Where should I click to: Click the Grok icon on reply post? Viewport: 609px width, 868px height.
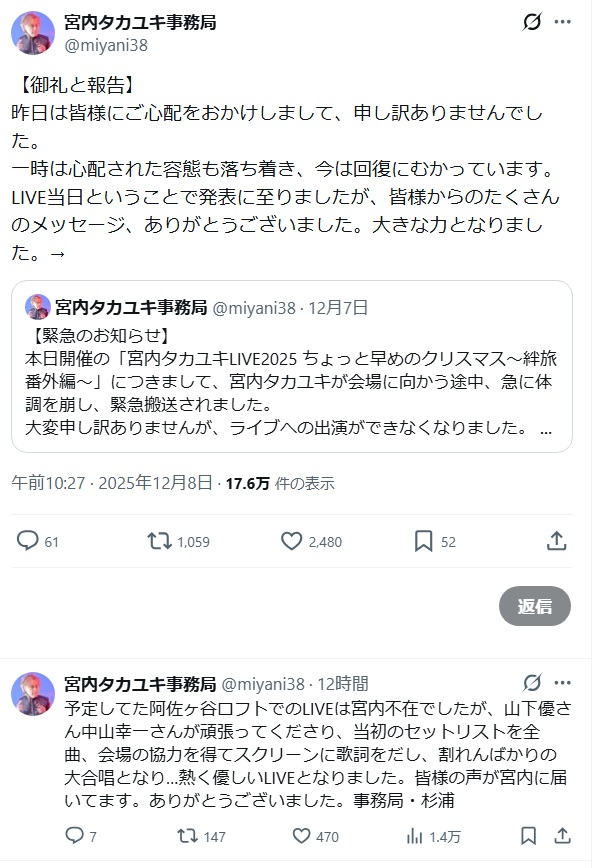[x=533, y=684]
